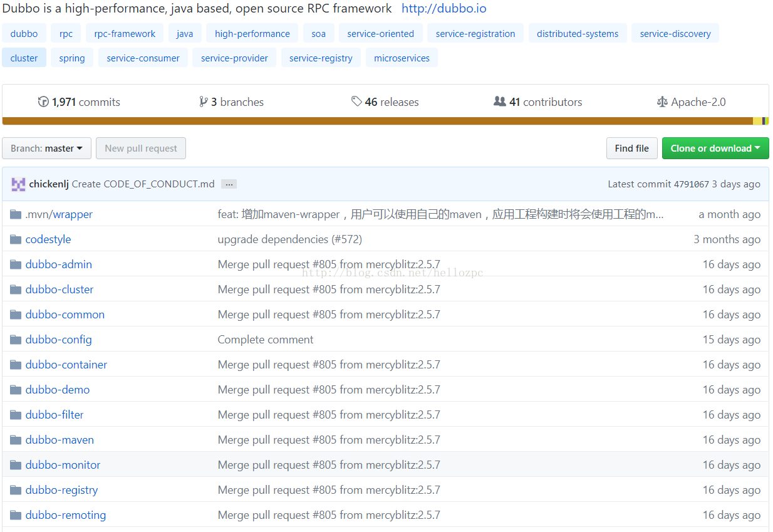Click the .mvn/wrapper folder icon

[x=16, y=214]
